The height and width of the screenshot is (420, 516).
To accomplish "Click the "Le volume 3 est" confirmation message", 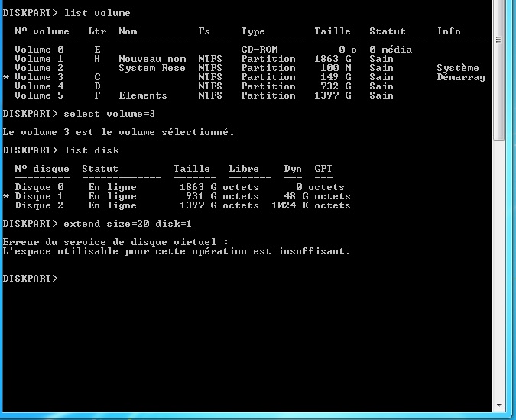I will click(118, 132).
